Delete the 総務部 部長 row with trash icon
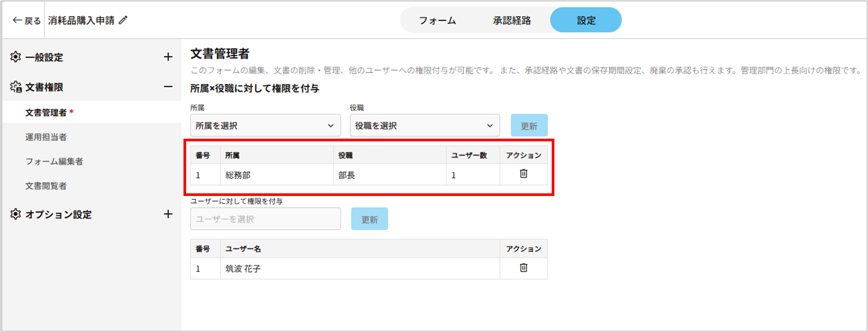Screen dimensions: 868x332 523,174
